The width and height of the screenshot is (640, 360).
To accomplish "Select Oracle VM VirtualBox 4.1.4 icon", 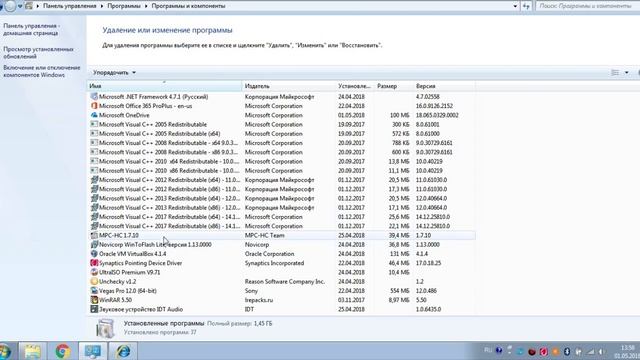I will click(94, 253).
